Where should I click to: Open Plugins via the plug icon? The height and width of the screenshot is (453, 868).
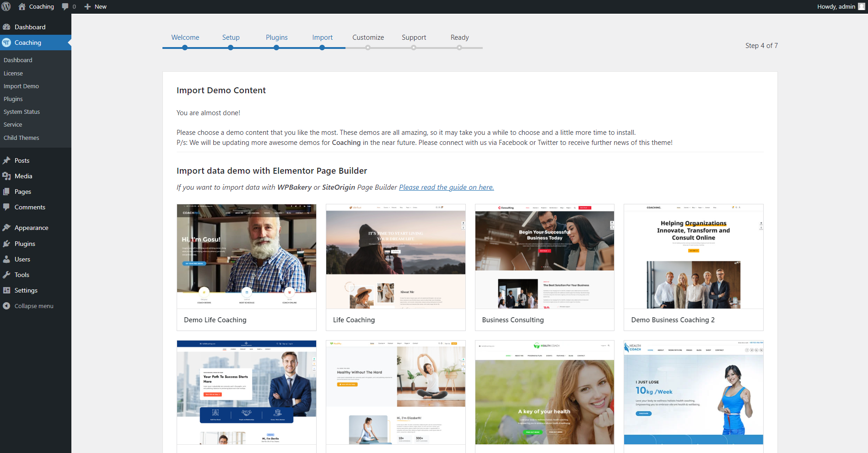coord(7,244)
